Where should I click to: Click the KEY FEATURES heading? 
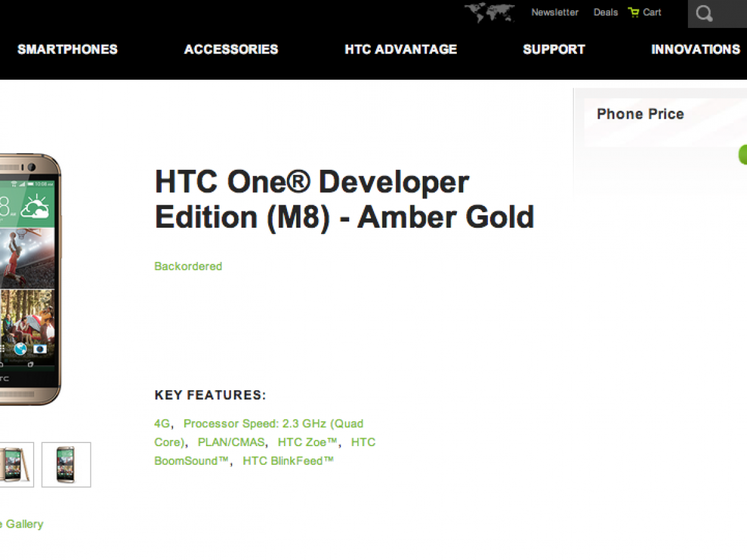click(210, 395)
